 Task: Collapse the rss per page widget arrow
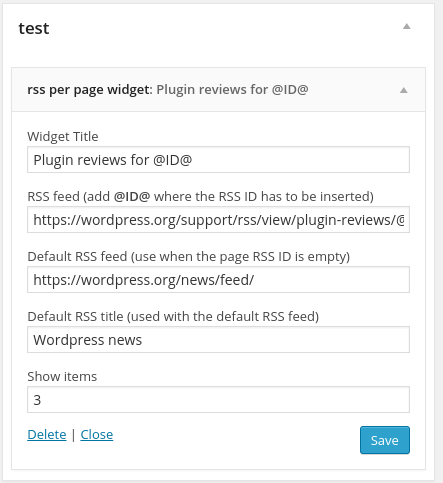point(403,90)
